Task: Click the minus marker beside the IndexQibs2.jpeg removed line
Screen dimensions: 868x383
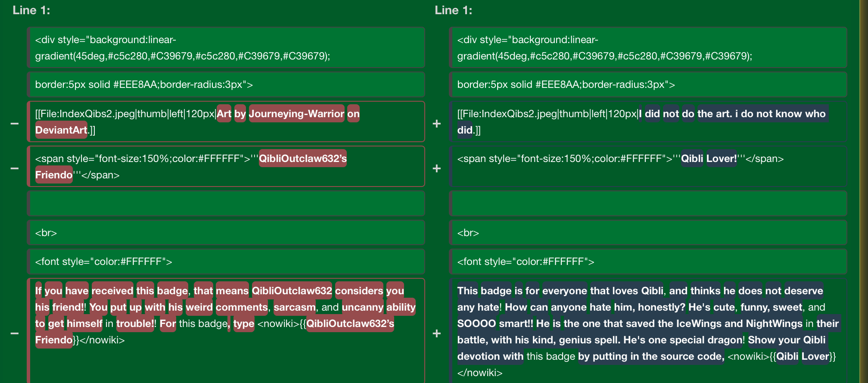Action: (15, 124)
